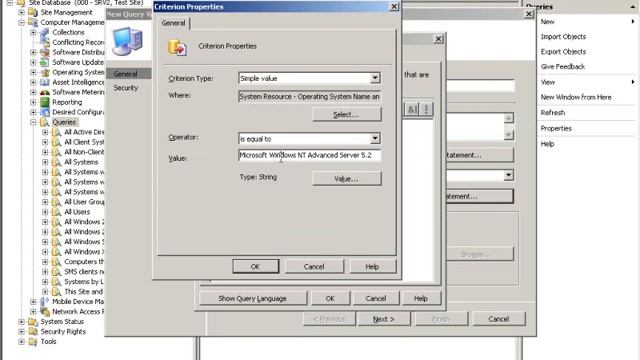
Task: Expand the Security Rights tree node
Action: click(x=21, y=331)
